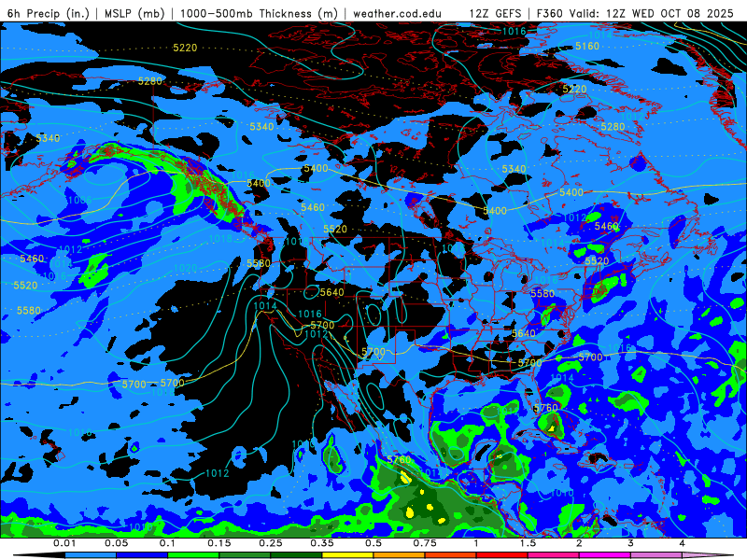Click the 'weather.cod.edu' source text
This screenshot has height=560, width=747.
click(x=397, y=13)
